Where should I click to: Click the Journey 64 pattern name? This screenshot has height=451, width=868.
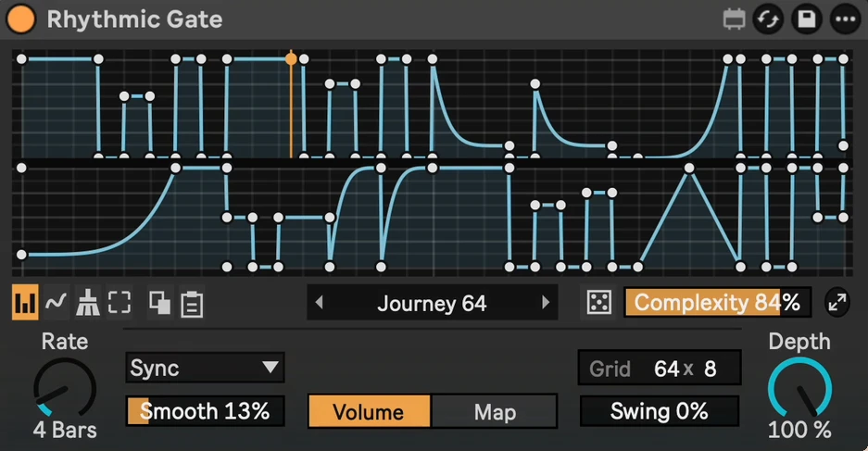pyautogui.click(x=432, y=303)
